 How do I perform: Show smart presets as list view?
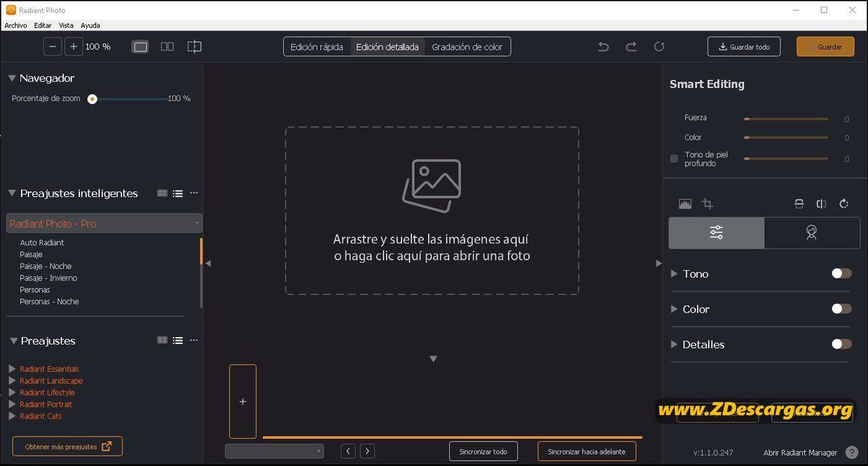[x=178, y=193]
